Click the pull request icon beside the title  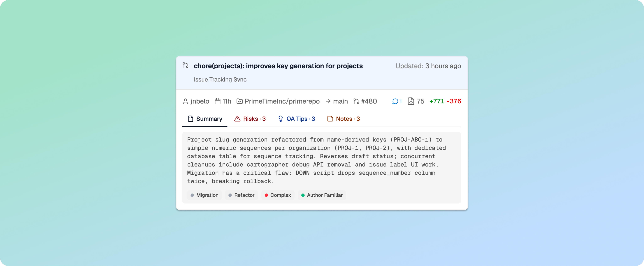[185, 65]
